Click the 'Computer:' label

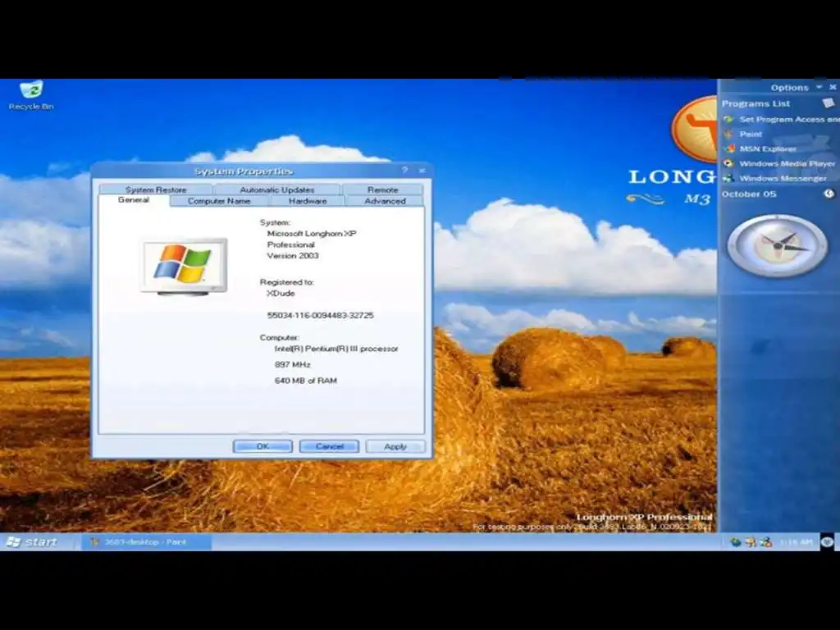tap(279, 337)
